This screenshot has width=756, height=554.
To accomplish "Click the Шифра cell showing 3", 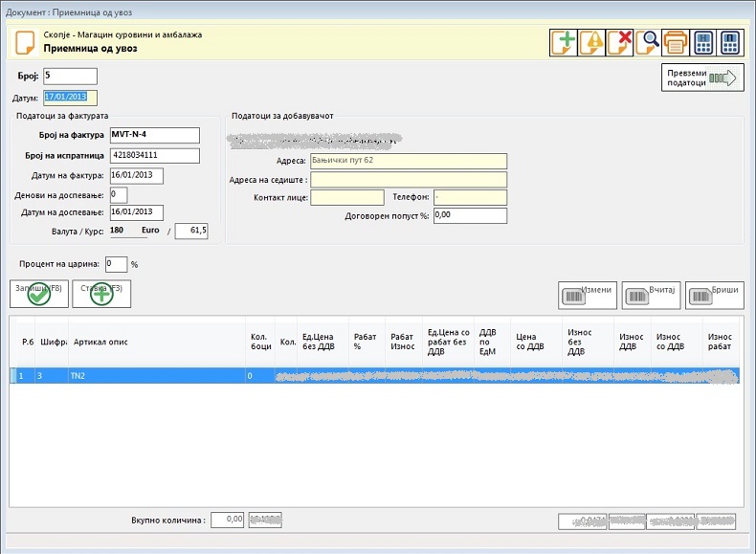I will coord(52,376).
